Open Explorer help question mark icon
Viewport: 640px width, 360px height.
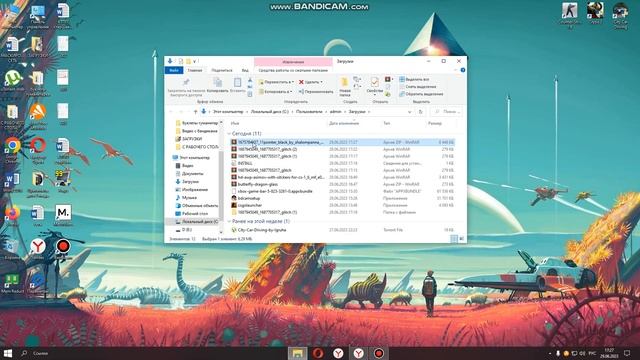(463, 70)
